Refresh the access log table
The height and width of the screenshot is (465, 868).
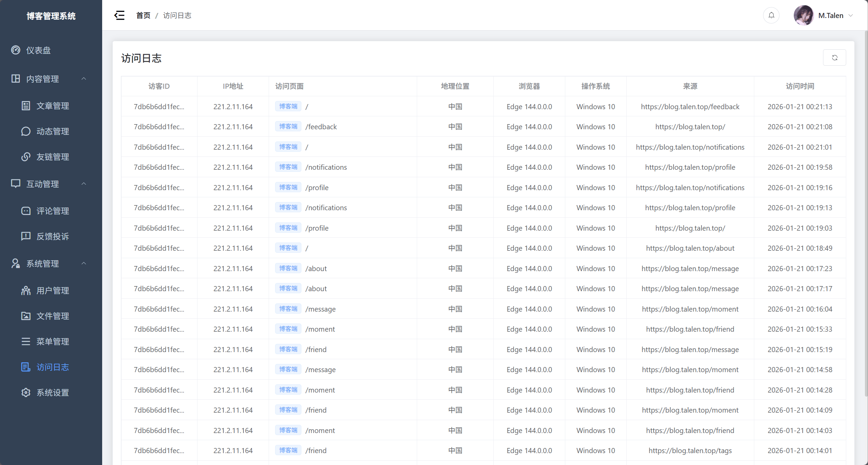click(x=834, y=57)
